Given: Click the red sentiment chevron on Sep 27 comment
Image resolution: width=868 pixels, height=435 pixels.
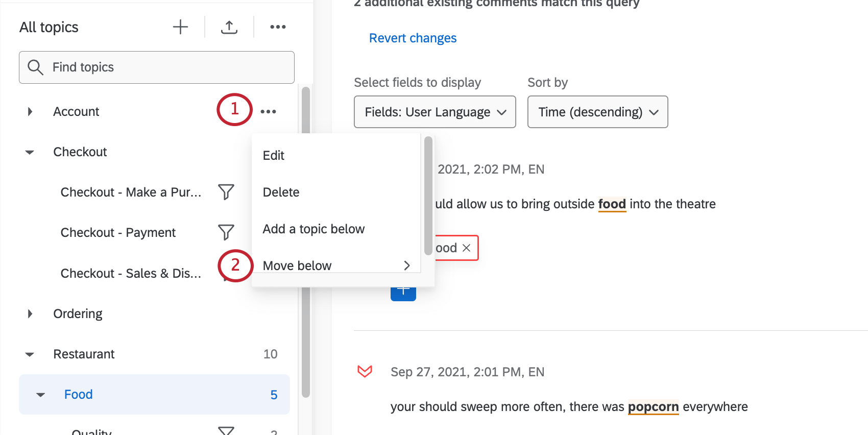Looking at the screenshot, I should click(x=365, y=371).
